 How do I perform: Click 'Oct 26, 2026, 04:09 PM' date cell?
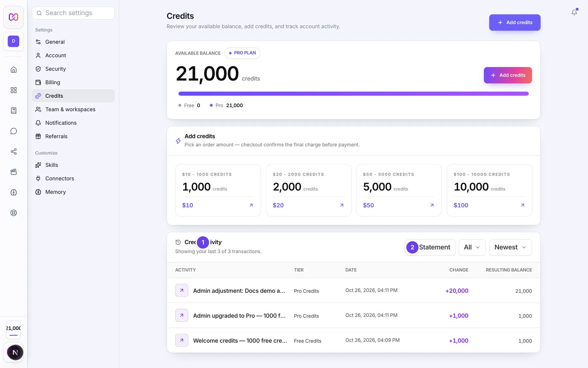tap(372, 340)
